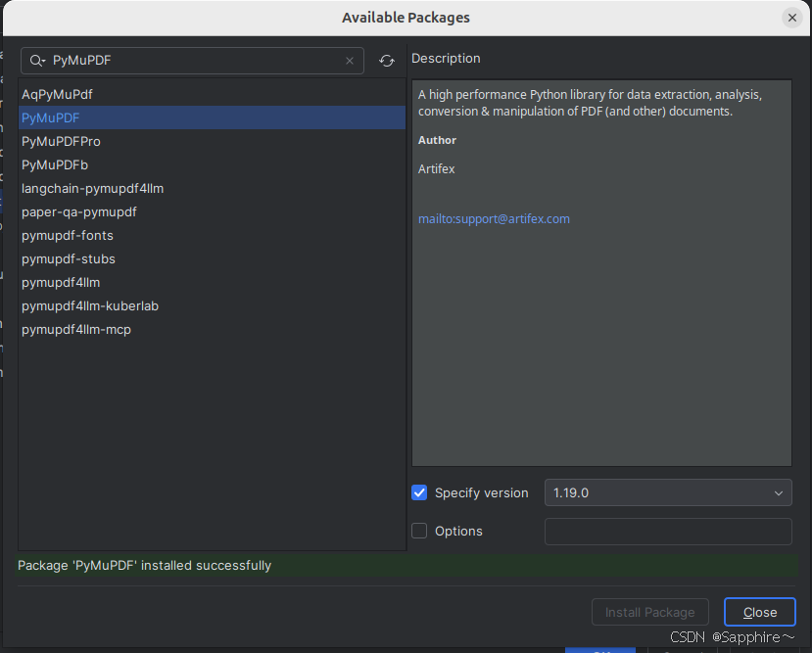Click into the Options text field

(x=668, y=532)
